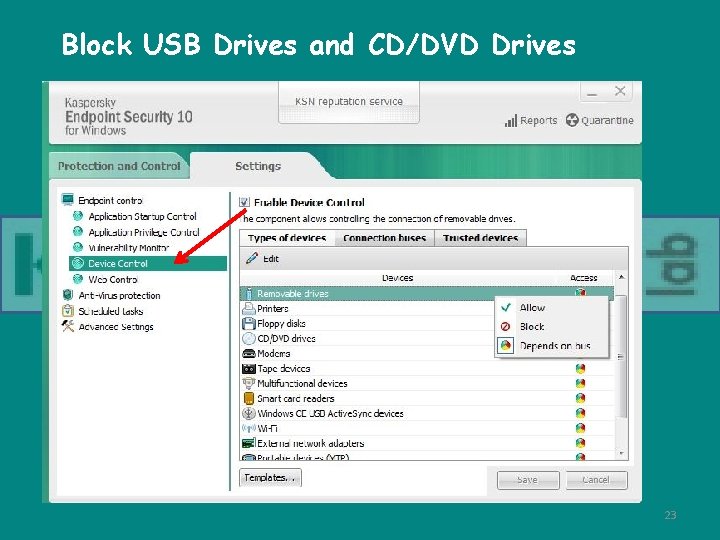Click the Quarantine radiation icon
This screenshot has width=720, height=540.
(572, 120)
